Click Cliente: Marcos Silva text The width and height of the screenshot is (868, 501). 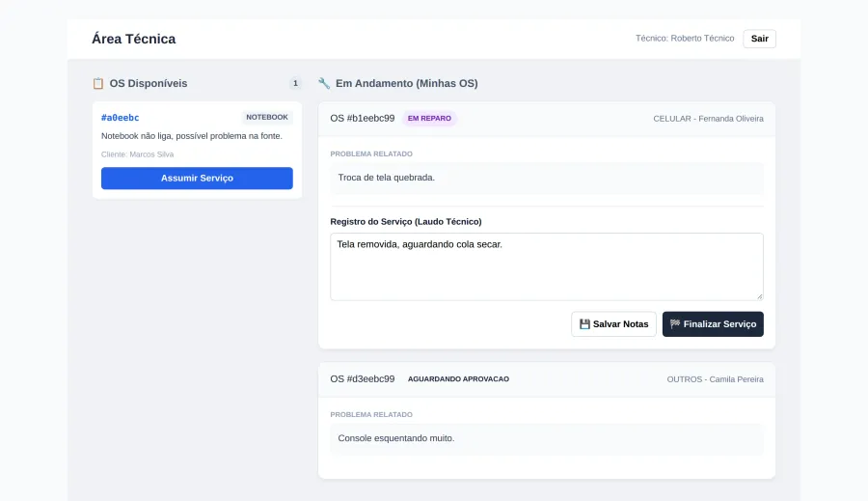pyautogui.click(x=137, y=154)
